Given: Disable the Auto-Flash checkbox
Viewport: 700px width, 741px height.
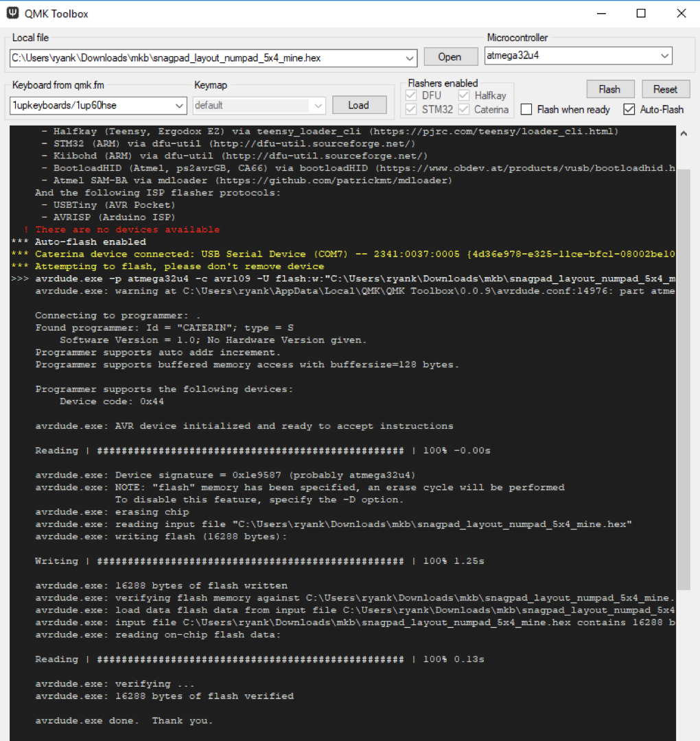Looking at the screenshot, I should tap(629, 110).
